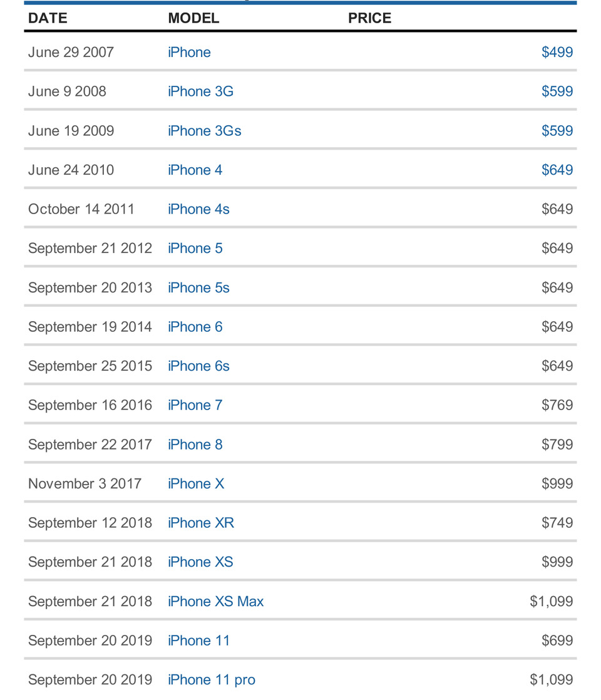Open the iPhone 6s model link
Image resolution: width=601 pixels, height=700 pixels.
coord(198,366)
